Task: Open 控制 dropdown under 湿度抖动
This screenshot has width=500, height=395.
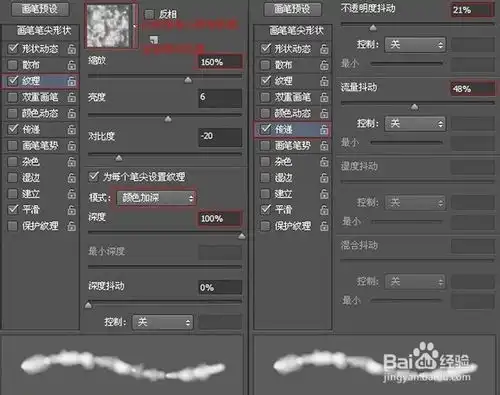Action: click(415, 202)
